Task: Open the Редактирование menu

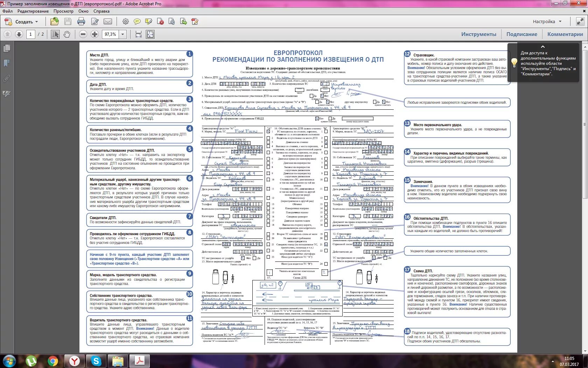Action: click(33, 11)
